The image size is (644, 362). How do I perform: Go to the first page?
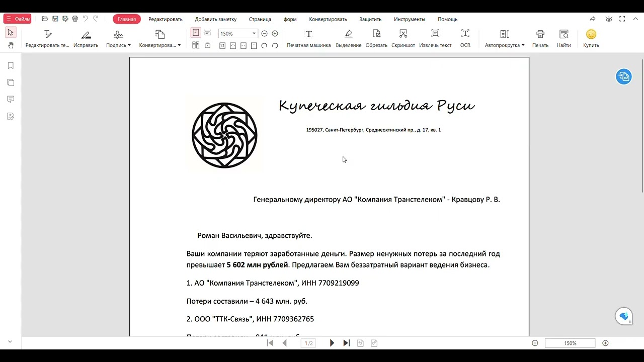tap(270, 343)
